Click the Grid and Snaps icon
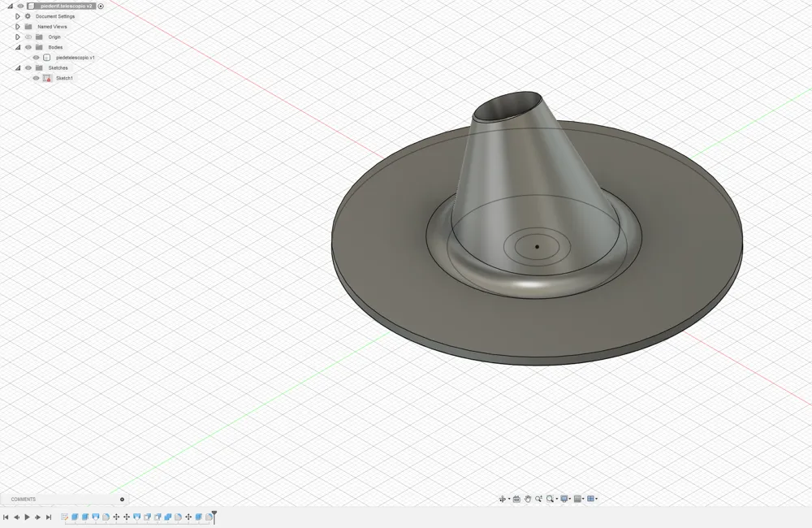 point(578,499)
